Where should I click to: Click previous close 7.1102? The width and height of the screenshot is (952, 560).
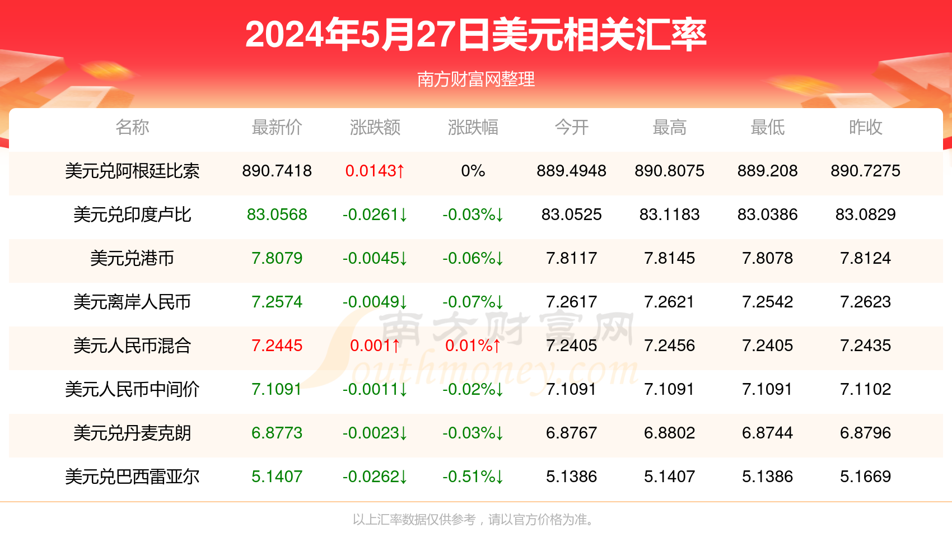pyautogui.click(x=866, y=389)
